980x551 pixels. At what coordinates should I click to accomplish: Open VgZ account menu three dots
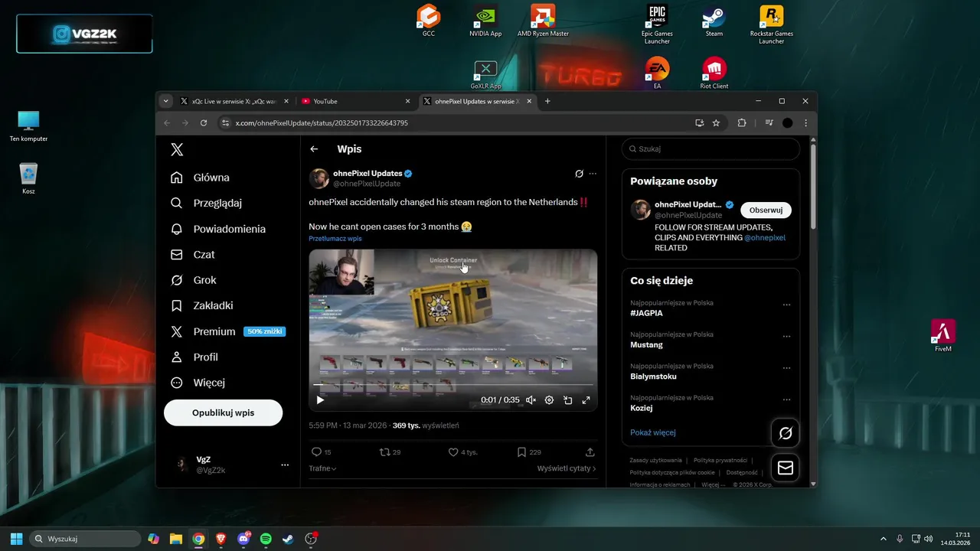pyautogui.click(x=285, y=465)
